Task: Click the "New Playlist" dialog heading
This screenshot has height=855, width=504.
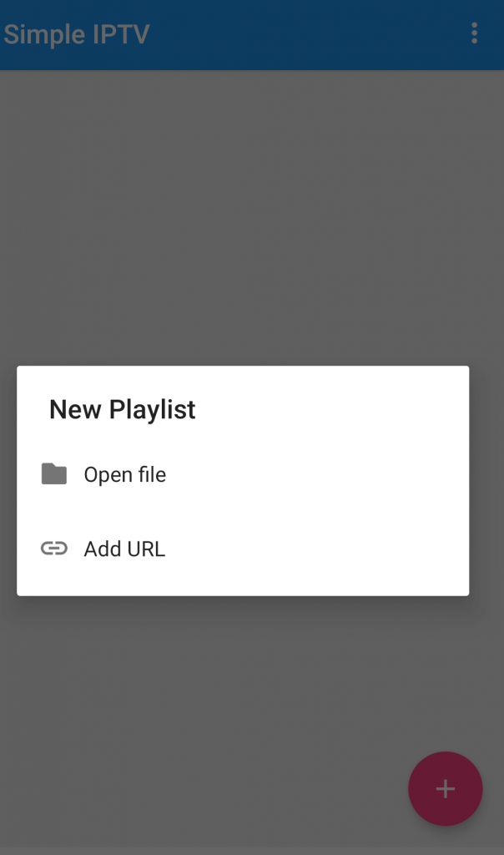Action: coord(122,409)
